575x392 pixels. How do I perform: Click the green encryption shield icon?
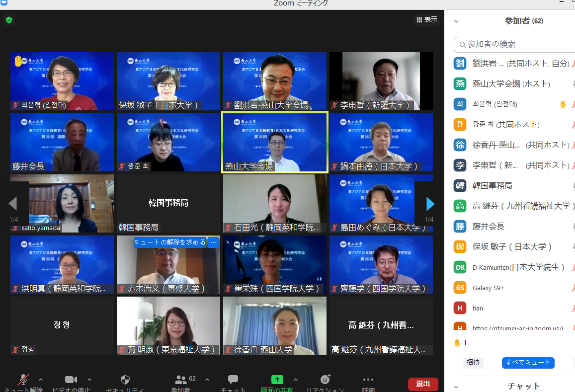[9, 20]
